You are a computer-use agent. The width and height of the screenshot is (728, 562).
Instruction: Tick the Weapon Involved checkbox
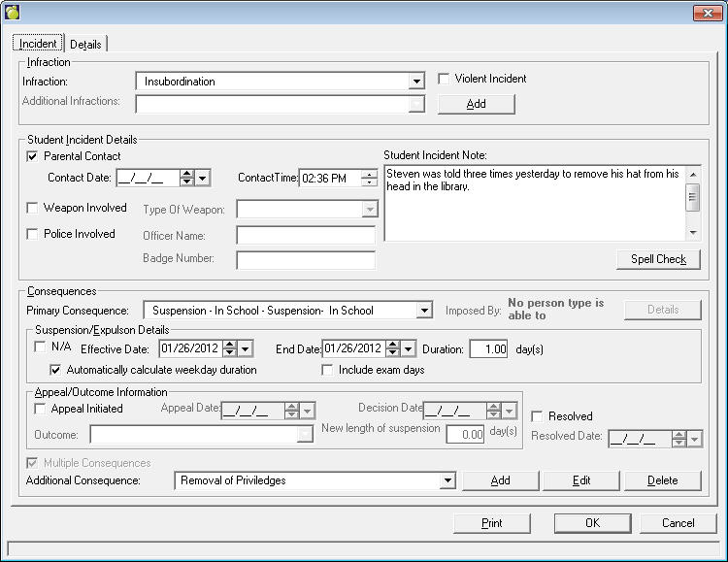pos(33,208)
